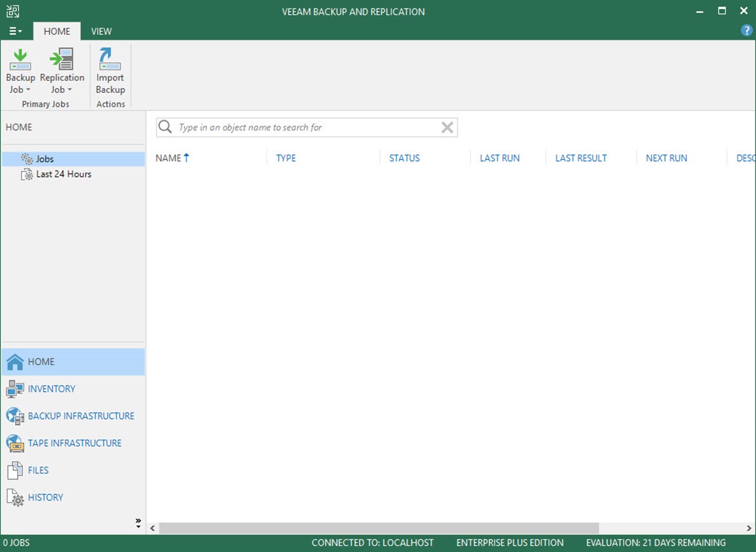Clear the search box with X
This screenshot has width=756, height=552.
pyautogui.click(x=447, y=127)
